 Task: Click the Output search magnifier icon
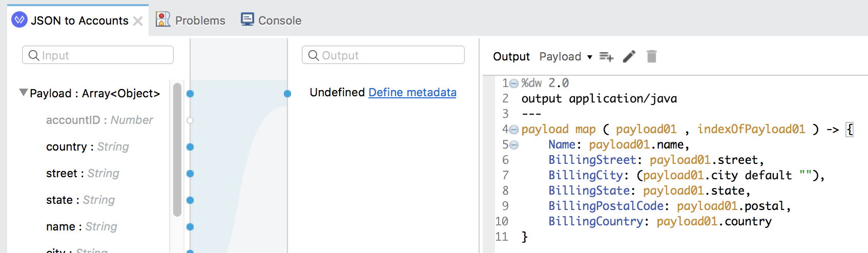pyautogui.click(x=314, y=55)
